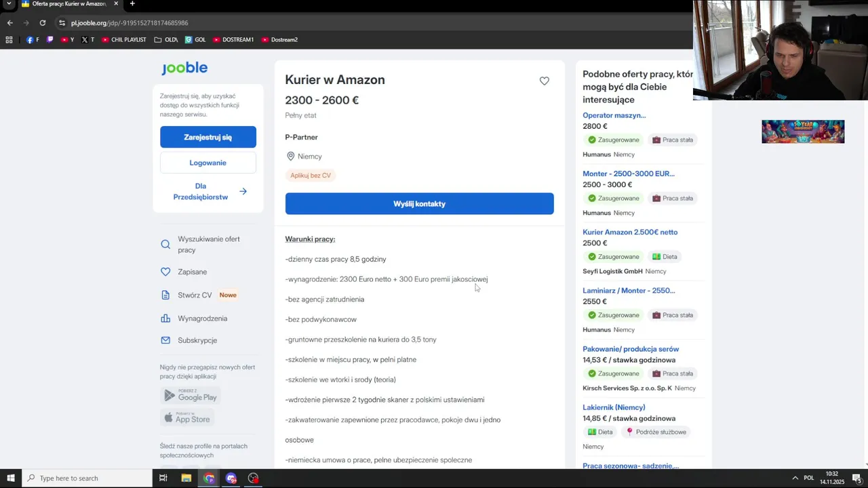Open Wyszukiwanie ofert pracy in sidebar
Viewport: 868px width, 488px height.
209,245
